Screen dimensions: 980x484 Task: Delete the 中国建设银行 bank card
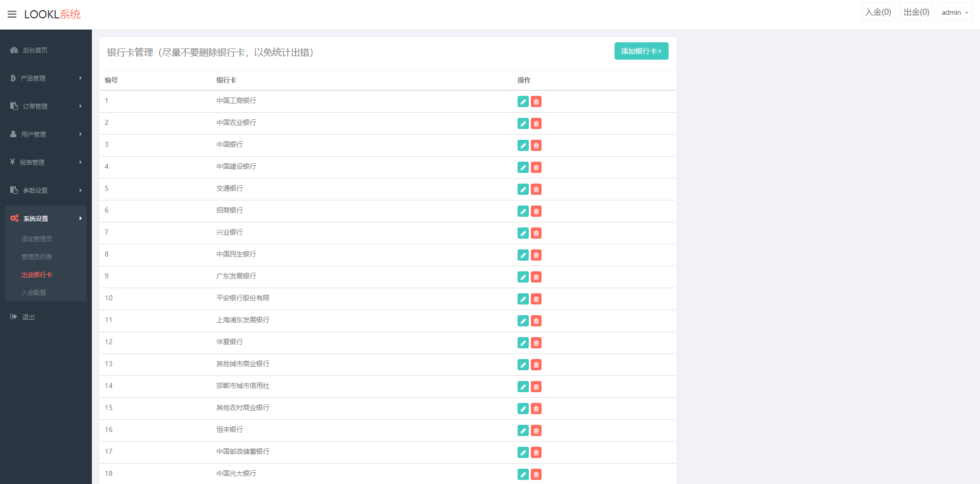click(536, 167)
